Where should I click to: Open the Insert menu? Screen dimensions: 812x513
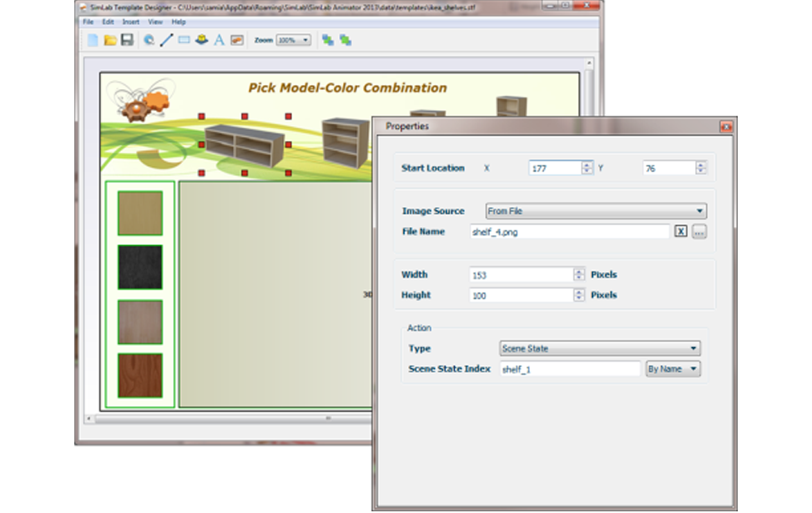tap(131, 22)
